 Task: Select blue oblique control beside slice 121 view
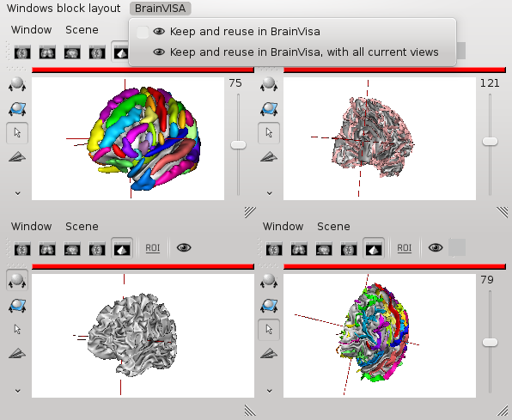coord(269,109)
